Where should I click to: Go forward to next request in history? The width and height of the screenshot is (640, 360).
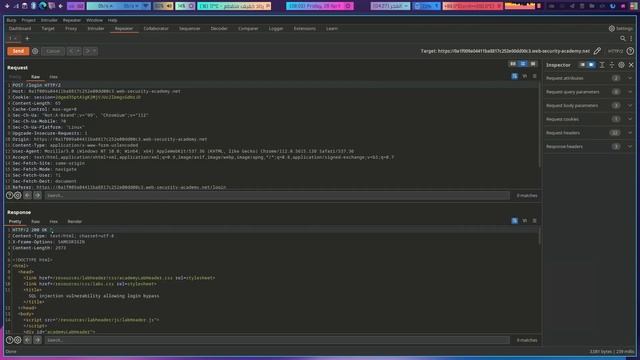pos(87,51)
